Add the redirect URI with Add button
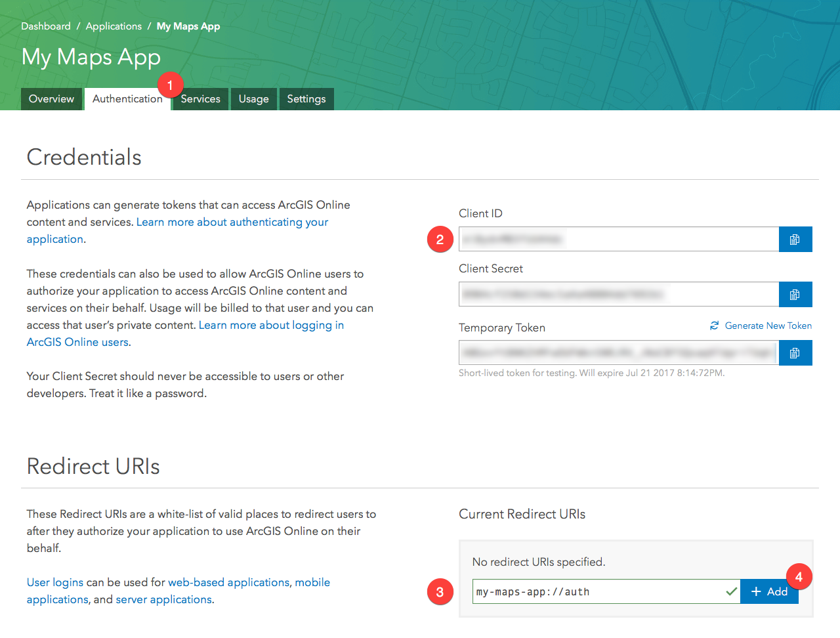The width and height of the screenshot is (840, 638). click(x=769, y=591)
